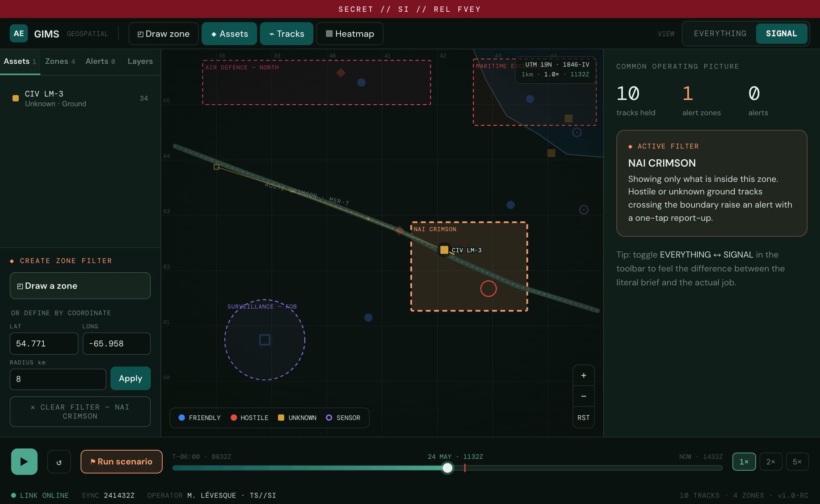Toggle the Heatmap layer button
The image size is (820, 504).
(350, 34)
